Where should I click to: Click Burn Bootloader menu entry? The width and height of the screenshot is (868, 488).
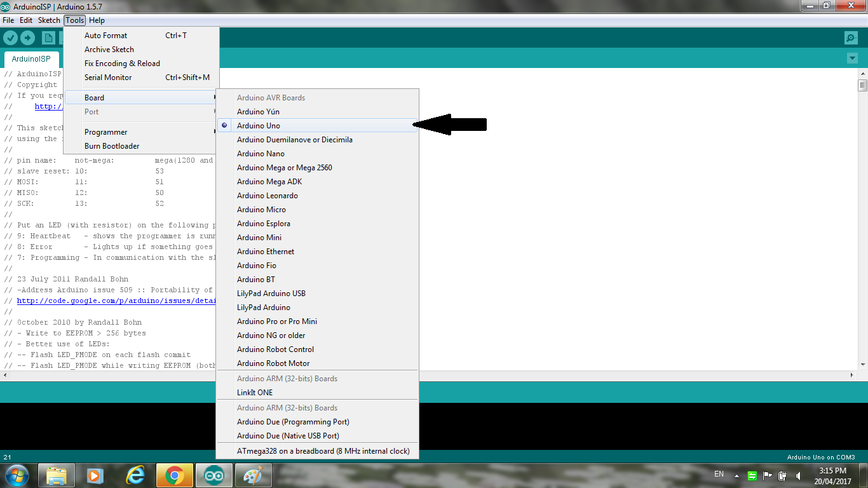142,146
